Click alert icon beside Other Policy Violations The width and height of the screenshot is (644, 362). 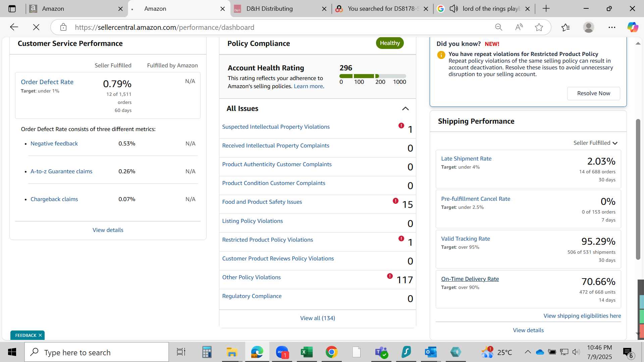(390, 276)
